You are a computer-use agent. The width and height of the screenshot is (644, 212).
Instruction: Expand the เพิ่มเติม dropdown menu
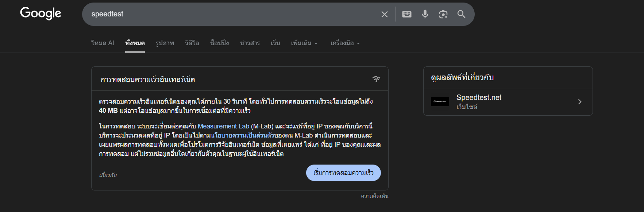[304, 43]
